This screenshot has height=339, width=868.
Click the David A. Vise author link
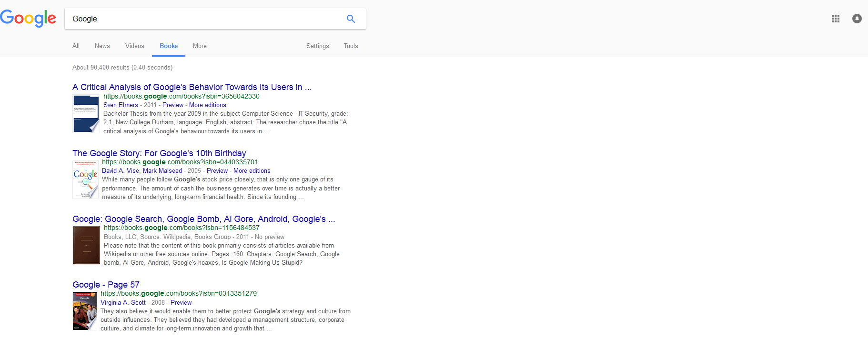pyautogui.click(x=121, y=171)
